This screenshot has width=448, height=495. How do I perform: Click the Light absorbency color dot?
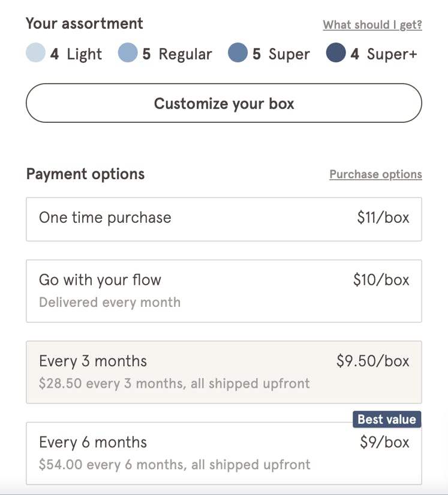[36, 53]
